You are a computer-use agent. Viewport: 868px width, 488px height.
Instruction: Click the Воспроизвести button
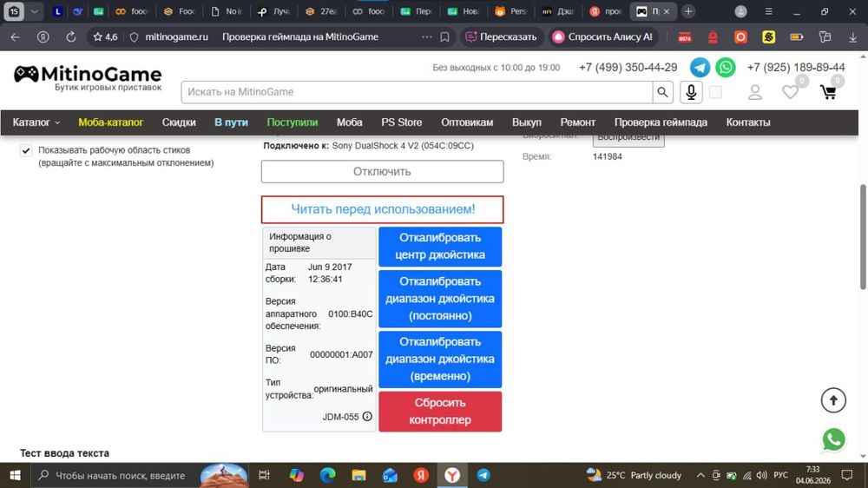point(628,138)
